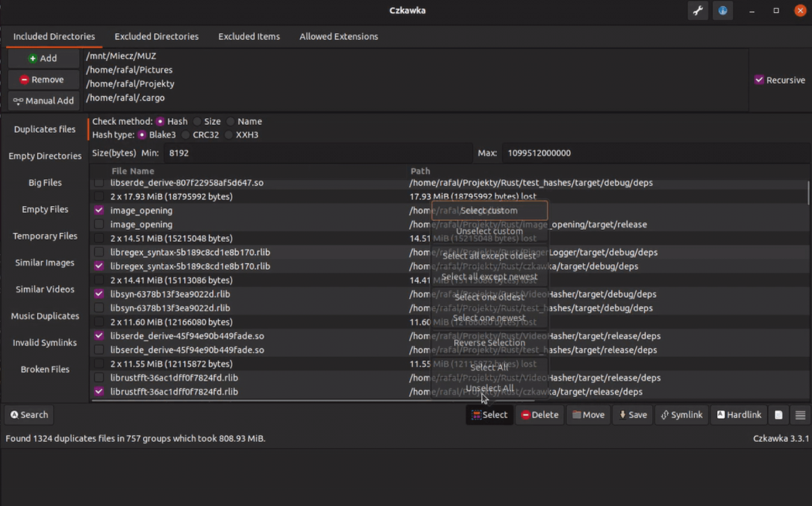Click the Save button with arrow icon
Image resolution: width=812 pixels, height=506 pixels.
coord(632,415)
